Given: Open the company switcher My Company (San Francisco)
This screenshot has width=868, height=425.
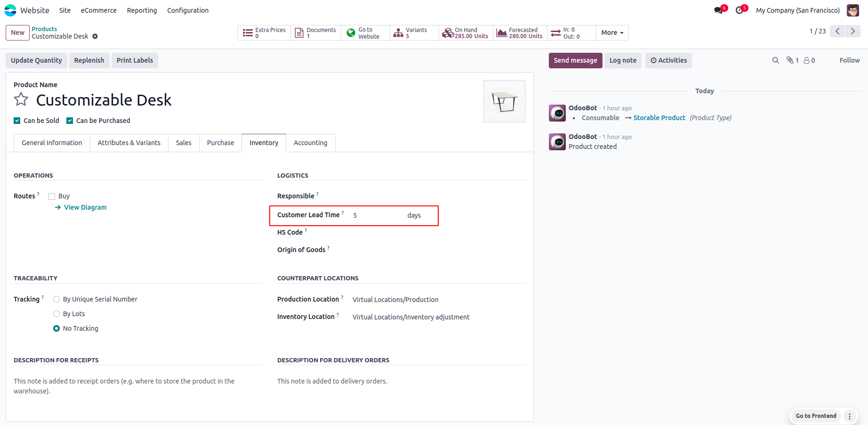Looking at the screenshot, I should pos(797,10).
